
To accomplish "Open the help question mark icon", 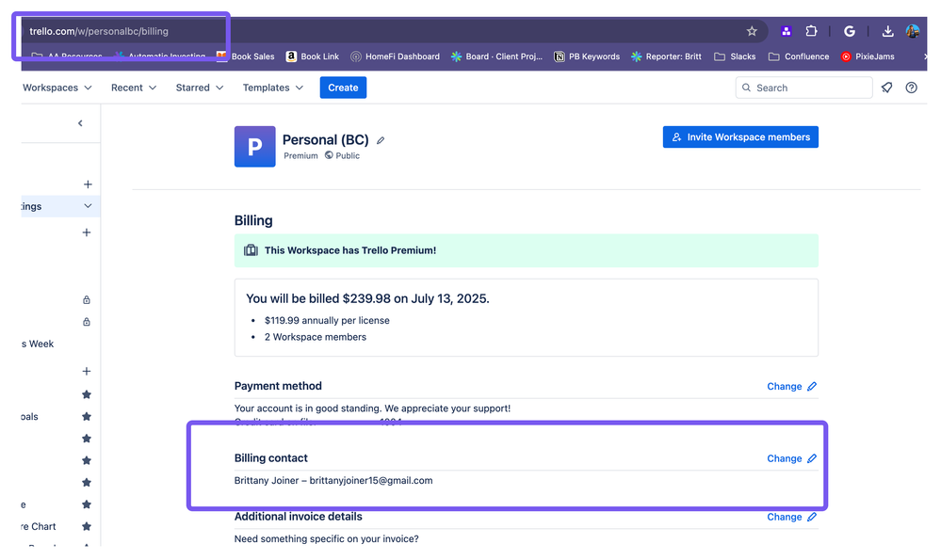I will (911, 88).
